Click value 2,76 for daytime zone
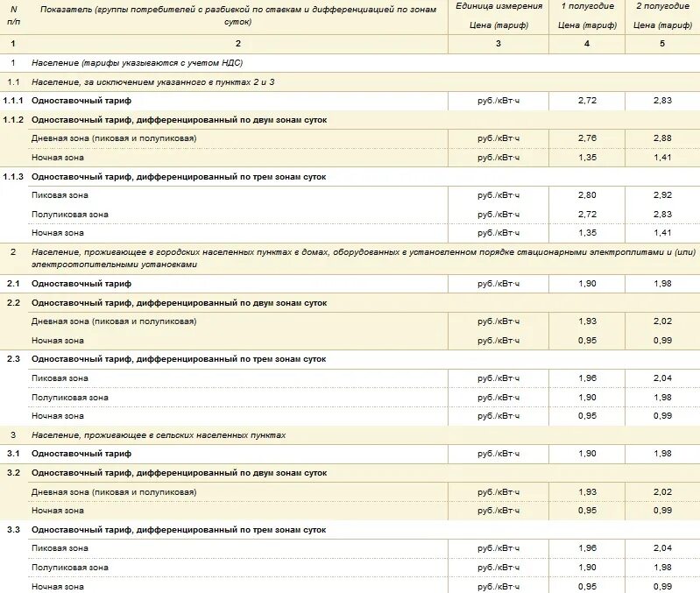This screenshot has height=593, width=700. click(587, 138)
